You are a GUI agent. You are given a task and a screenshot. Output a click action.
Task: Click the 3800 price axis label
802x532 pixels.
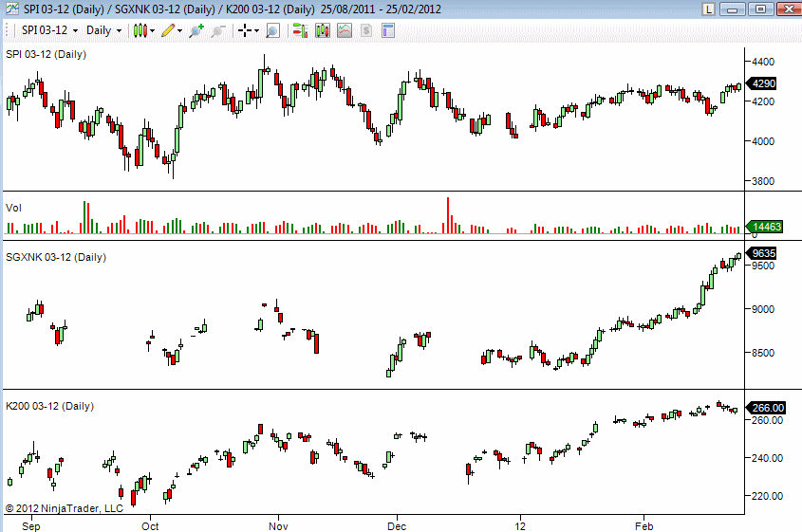coord(763,181)
